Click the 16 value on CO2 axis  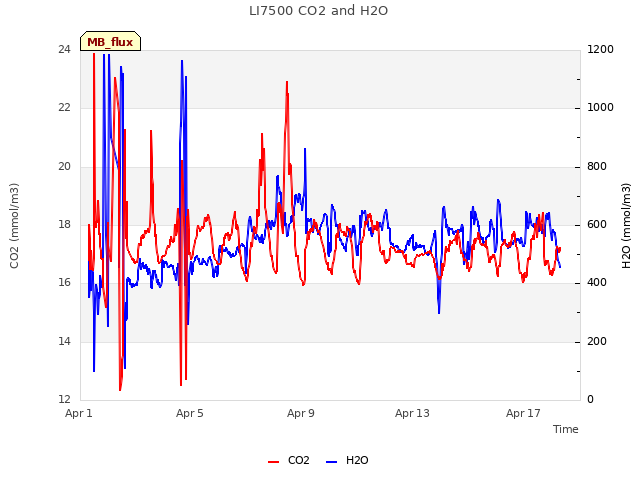tap(64, 282)
